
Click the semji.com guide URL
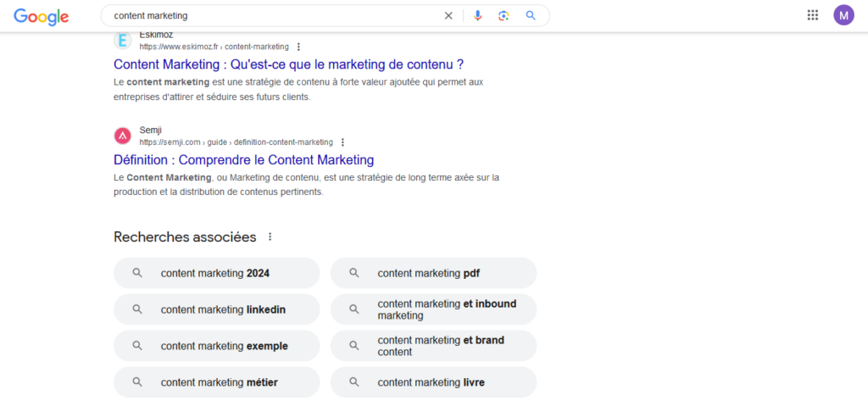coord(236,142)
